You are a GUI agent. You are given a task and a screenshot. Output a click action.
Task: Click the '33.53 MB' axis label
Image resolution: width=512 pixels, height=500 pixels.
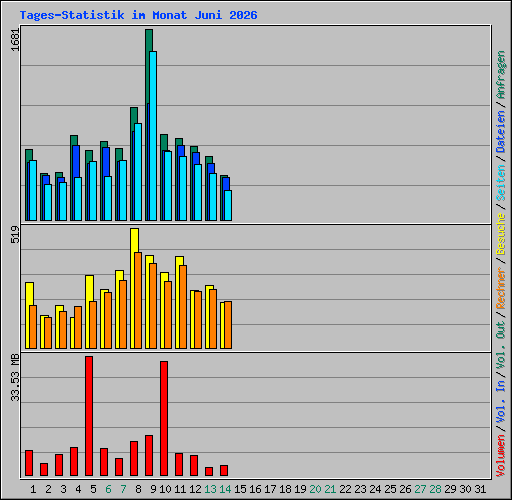coord(15,378)
